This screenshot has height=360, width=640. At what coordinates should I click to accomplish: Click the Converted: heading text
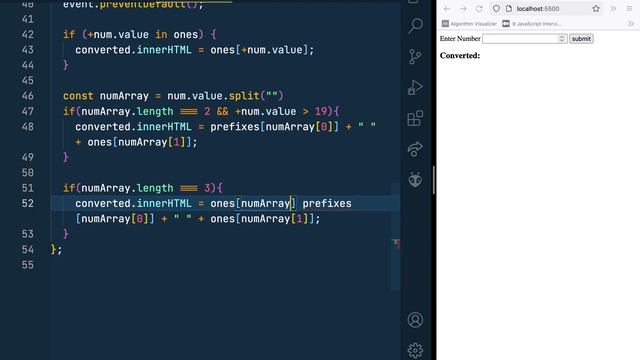click(460, 56)
